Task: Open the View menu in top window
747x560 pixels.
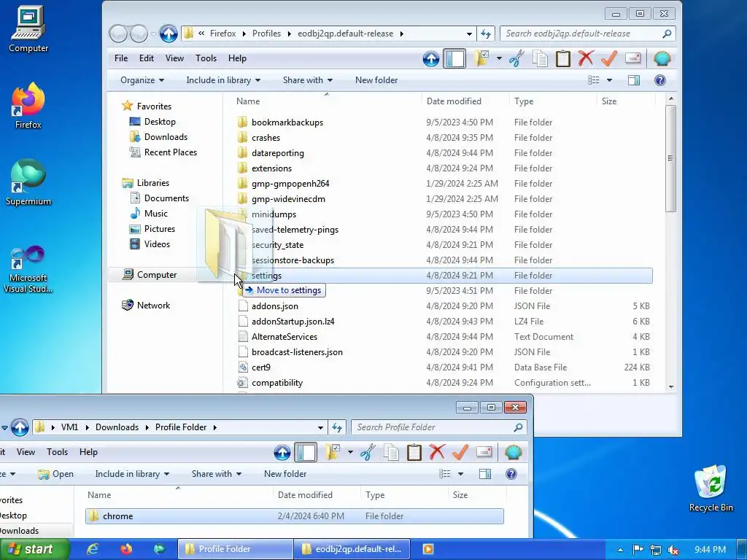Action: click(174, 58)
